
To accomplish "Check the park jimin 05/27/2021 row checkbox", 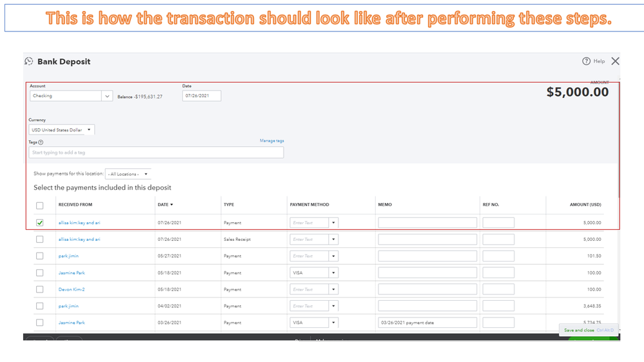I will tap(39, 256).
